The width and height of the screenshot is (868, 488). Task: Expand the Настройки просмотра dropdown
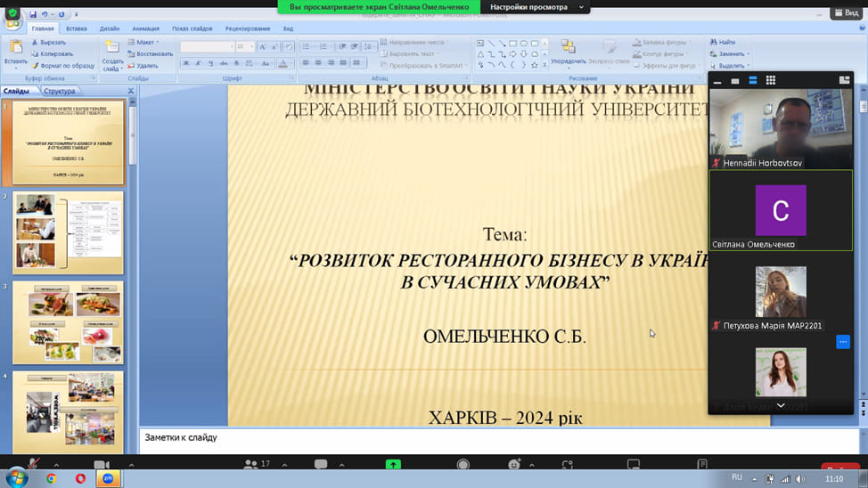[x=539, y=7]
